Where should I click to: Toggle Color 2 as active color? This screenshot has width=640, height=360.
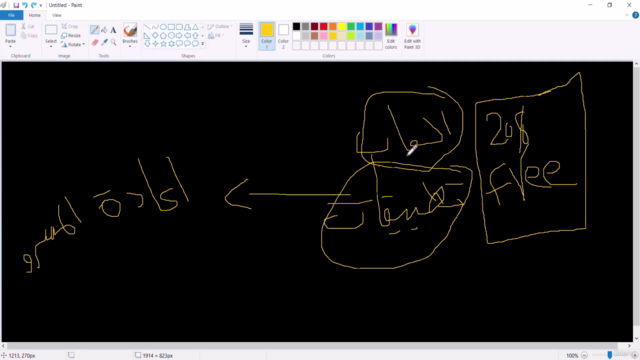tap(283, 36)
